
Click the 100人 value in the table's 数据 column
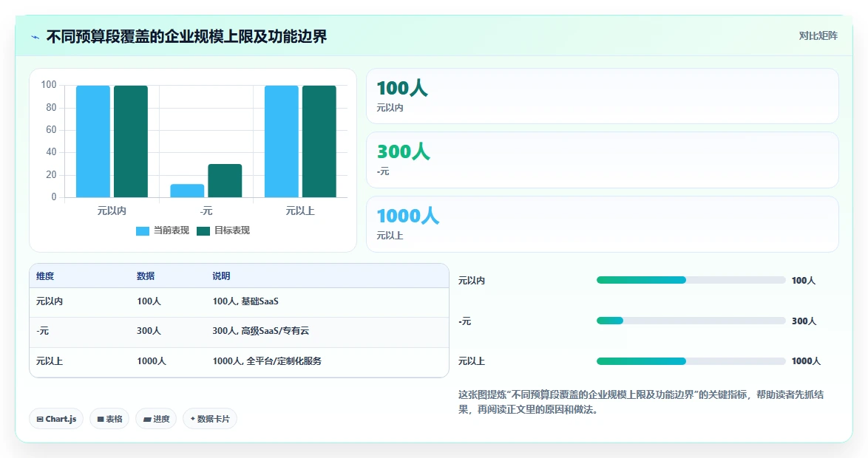tap(149, 301)
